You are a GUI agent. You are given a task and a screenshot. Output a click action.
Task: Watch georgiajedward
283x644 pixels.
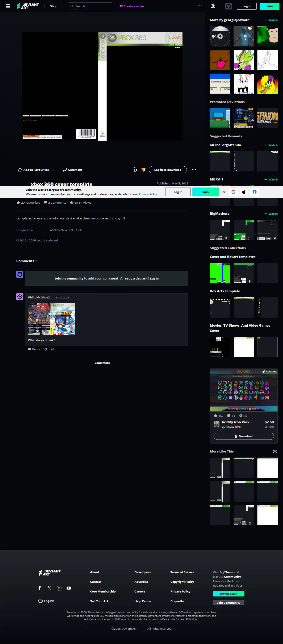point(271,20)
